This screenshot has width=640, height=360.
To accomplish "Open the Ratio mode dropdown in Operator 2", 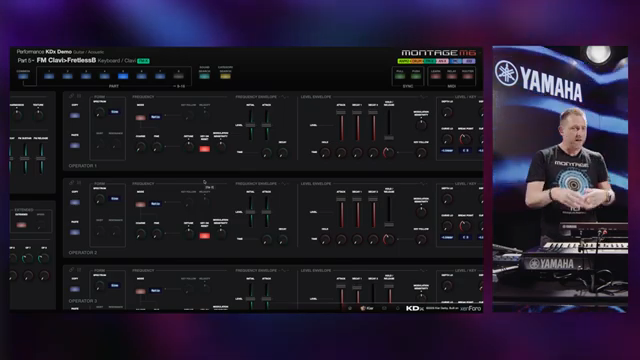I will [x=156, y=204].
